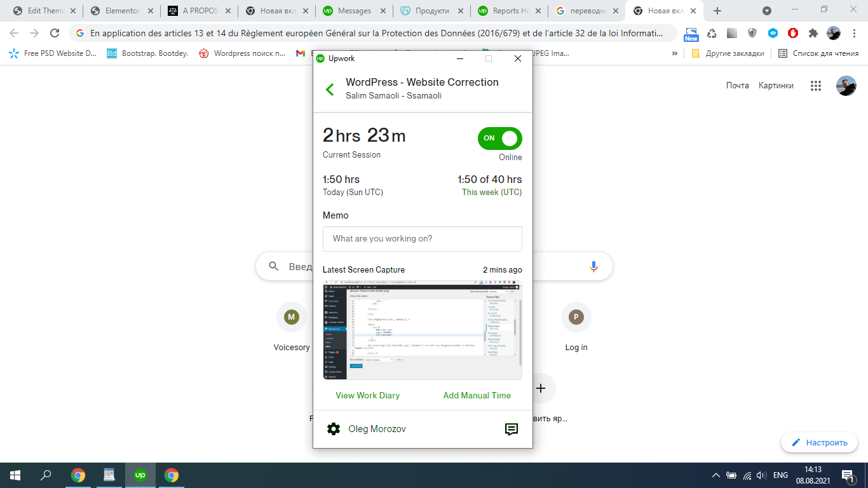Viewport: 868px width, 488px height.
Task: Click the blue eye extension icon
Action: coord(773,34)
